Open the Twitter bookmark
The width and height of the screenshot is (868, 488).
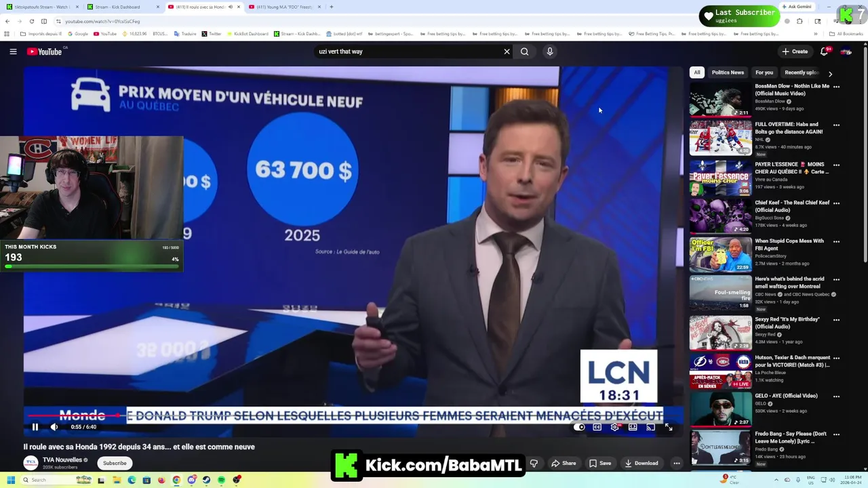coord(212,34)
